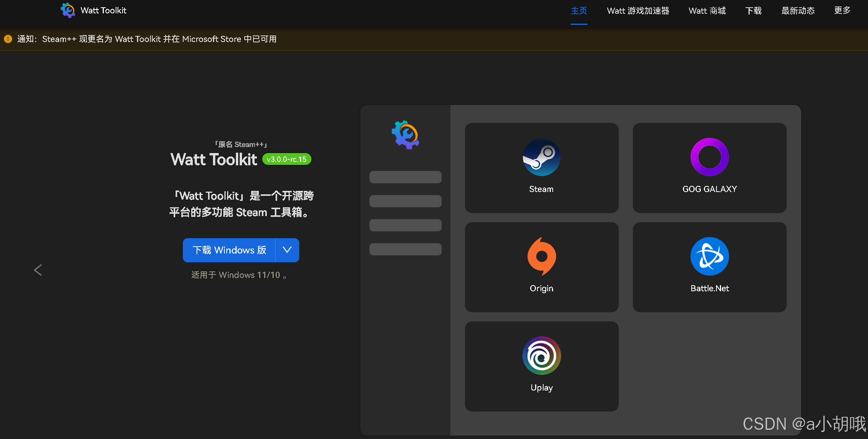Click the green v3.0.0-rc.15 version badge
The height and width of the screenshot is (439, 868).
287,159
